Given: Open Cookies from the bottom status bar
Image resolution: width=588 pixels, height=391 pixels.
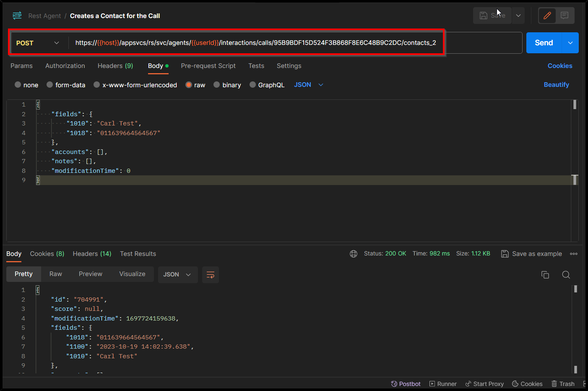Looking at the screenshot, I should tap(527, 384).
